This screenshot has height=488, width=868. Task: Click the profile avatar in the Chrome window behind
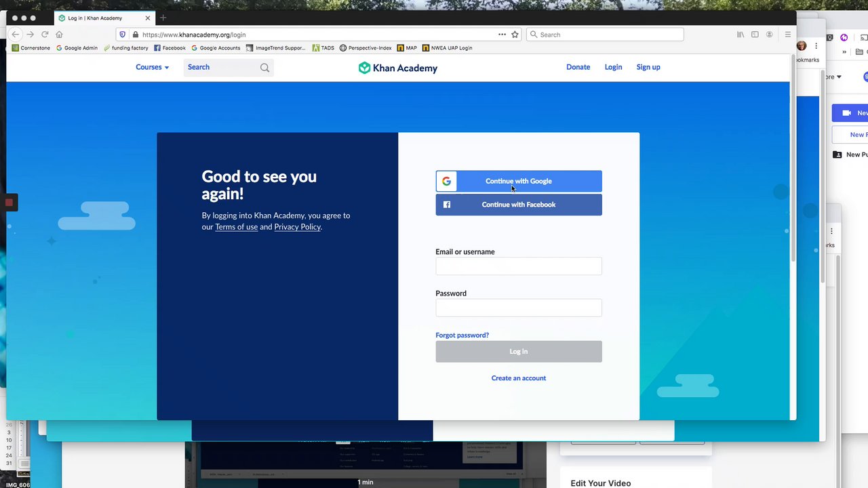coord(802,46)
